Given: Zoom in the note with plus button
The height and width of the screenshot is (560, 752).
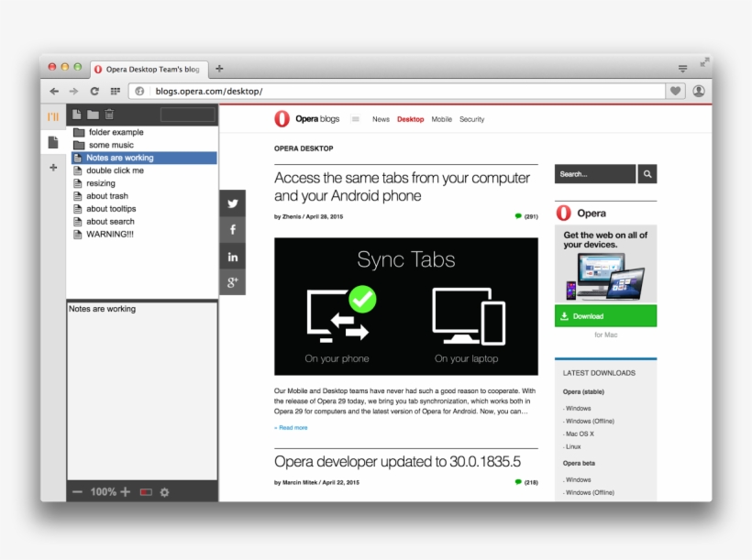Looking at the screenshot, I should pyautogui.click(x=126, y=492).
